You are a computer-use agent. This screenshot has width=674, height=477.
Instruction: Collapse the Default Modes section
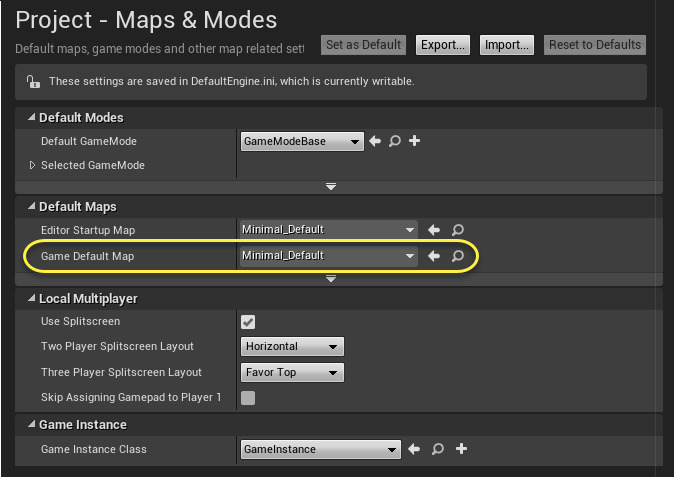coord(31,117)
